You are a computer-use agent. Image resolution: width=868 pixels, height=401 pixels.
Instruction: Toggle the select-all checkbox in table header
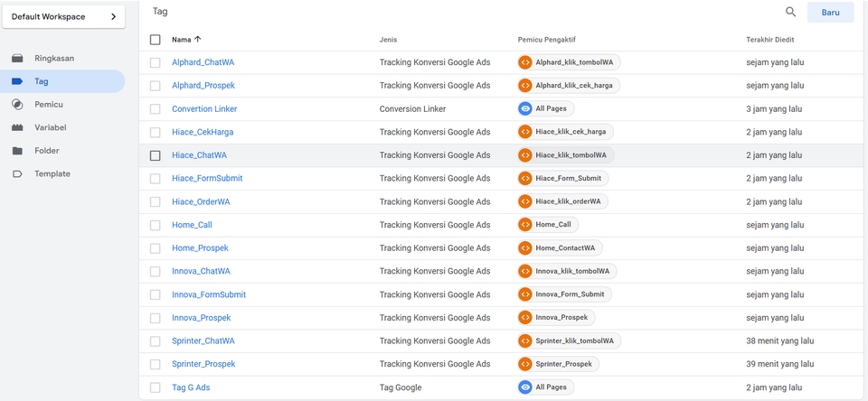pos(155,40)
